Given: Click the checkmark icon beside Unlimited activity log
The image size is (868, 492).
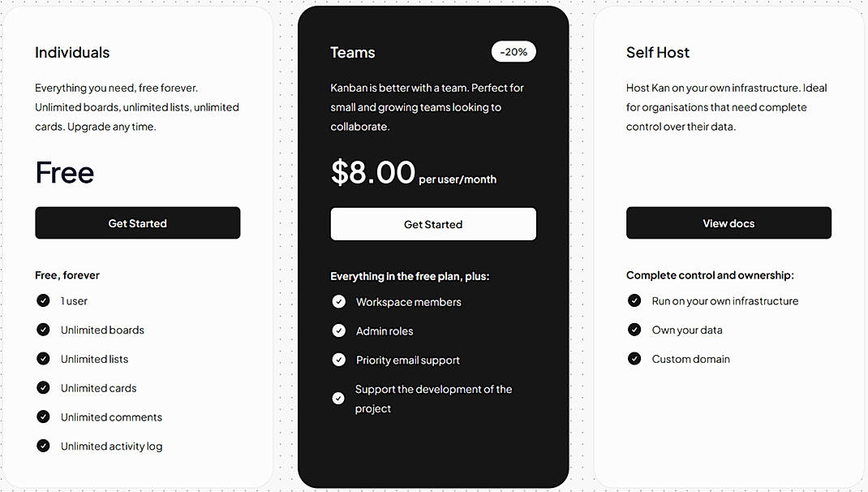Looking at the screenshot, I should [x=43, y=446].
